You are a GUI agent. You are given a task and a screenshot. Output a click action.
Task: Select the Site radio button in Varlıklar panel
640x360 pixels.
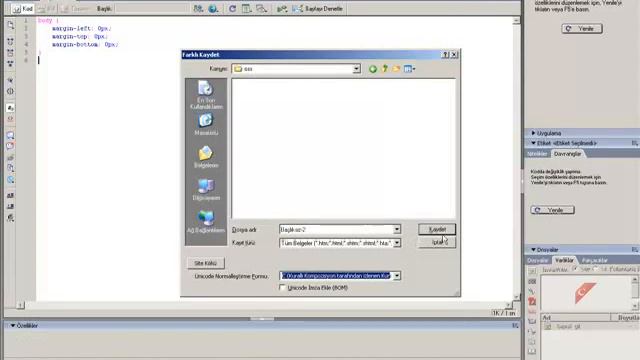point(575,269)
